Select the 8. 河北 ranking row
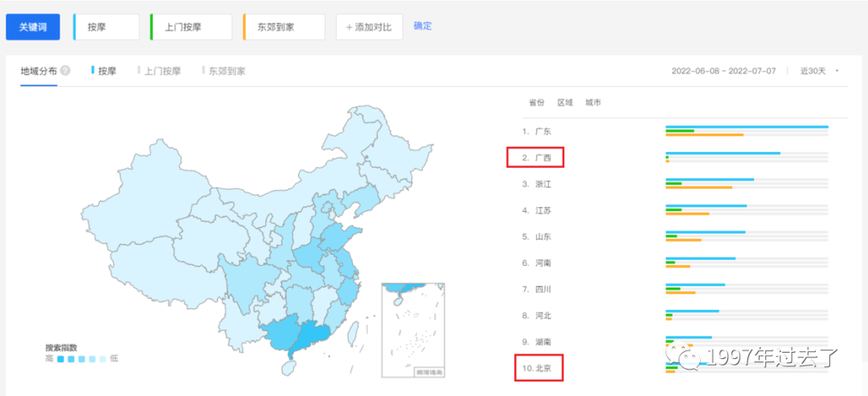 (675, 316)
